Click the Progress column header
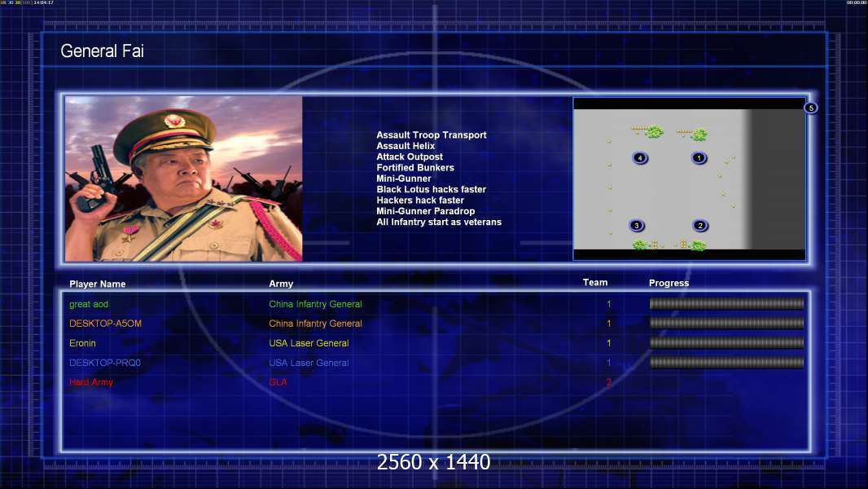This screenshot has height=489, width=868. [x=669, y=283]
